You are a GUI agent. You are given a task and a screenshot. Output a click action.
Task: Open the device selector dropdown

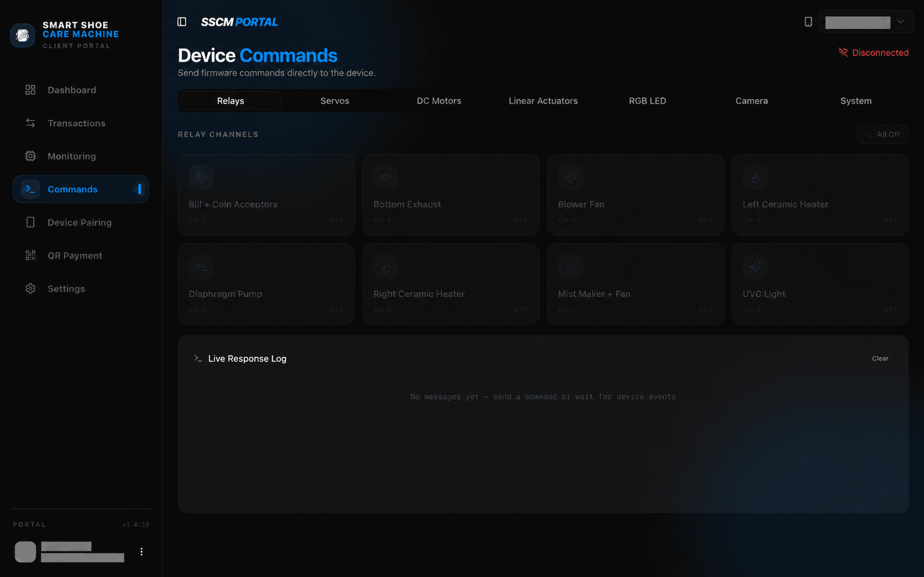click(866, 22)
